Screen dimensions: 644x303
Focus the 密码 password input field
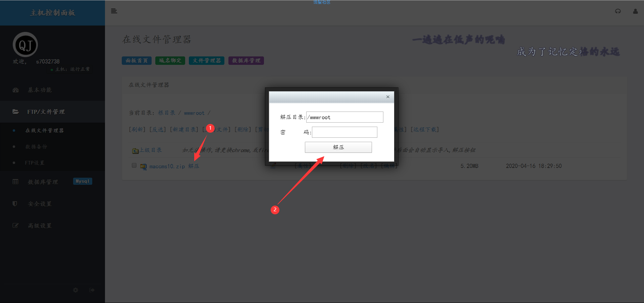[x=344, y=132]
